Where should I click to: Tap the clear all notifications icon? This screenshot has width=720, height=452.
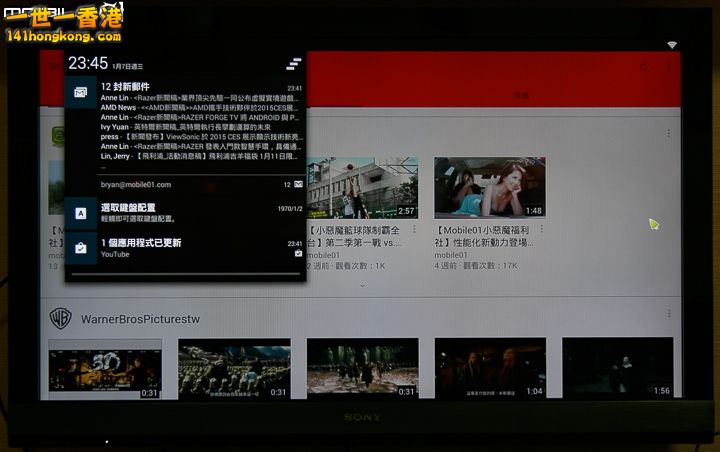[293, 64]
